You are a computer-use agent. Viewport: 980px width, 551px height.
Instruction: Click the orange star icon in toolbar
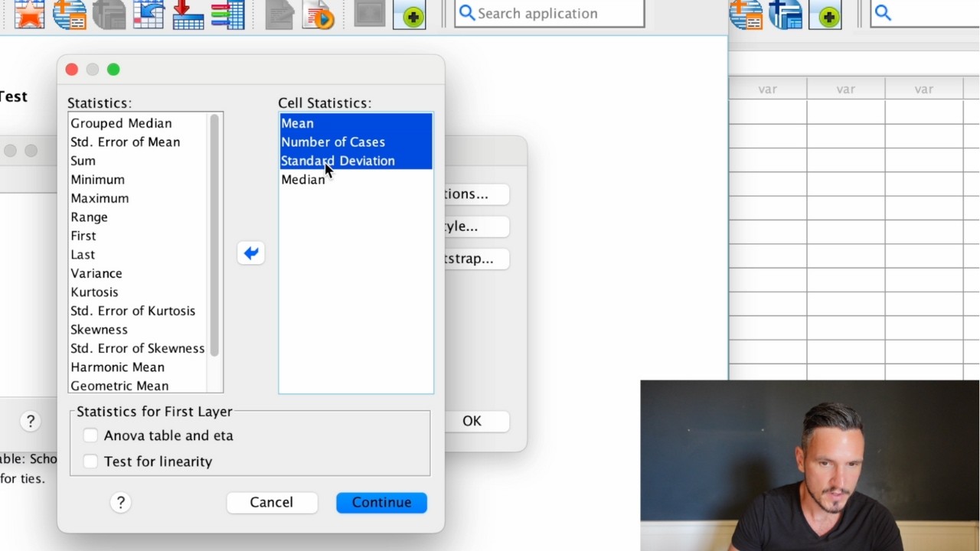pos(29,14)
